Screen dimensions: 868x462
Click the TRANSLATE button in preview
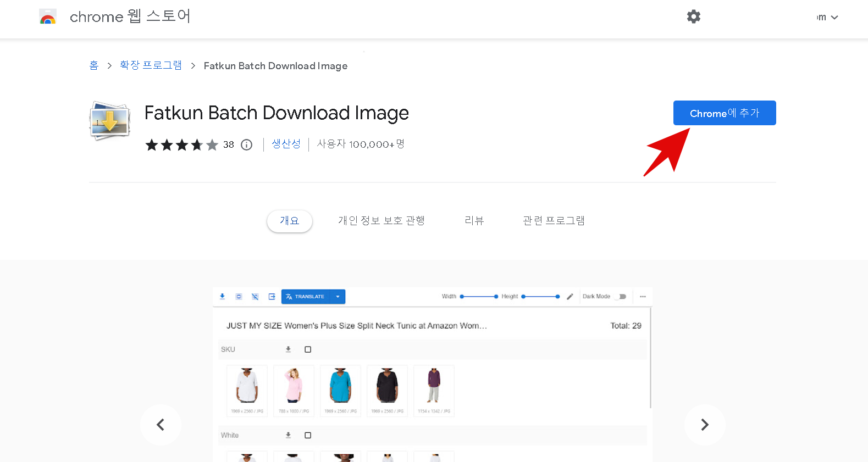tap(306, 297)
